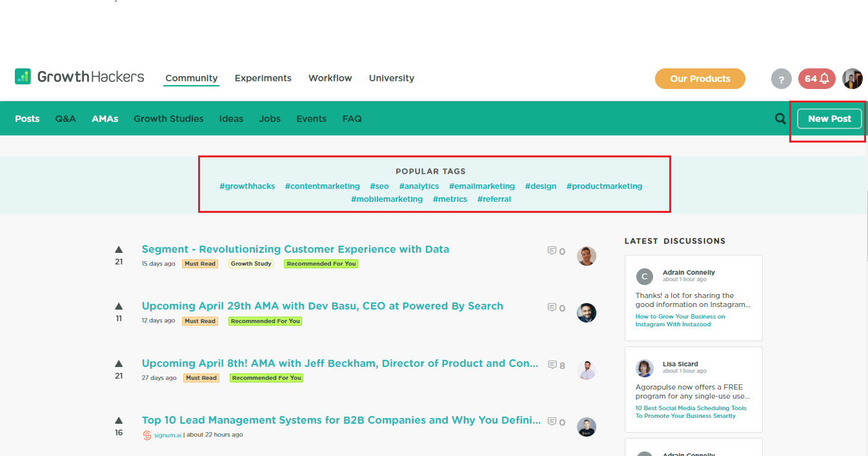Open the help question mark icon
Viewport: 868px width, 456px height.
(x=781, y=79)
